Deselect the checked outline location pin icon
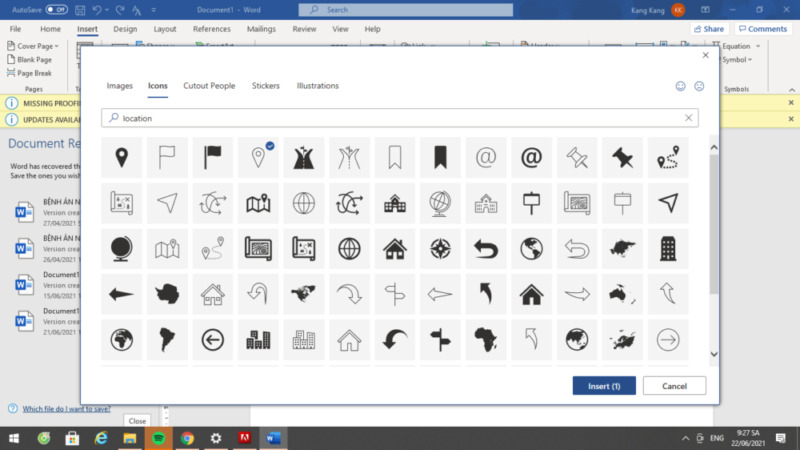Image resolution: width=800 pixels, height=450 pixels. [x=258, y=157]
